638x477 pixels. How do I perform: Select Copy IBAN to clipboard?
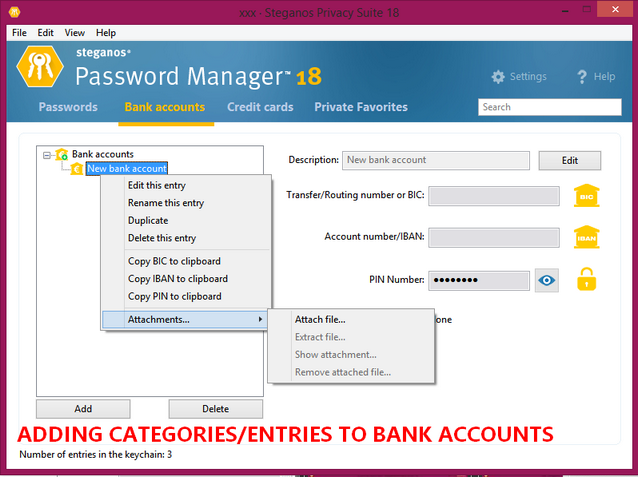click(186, 278)
